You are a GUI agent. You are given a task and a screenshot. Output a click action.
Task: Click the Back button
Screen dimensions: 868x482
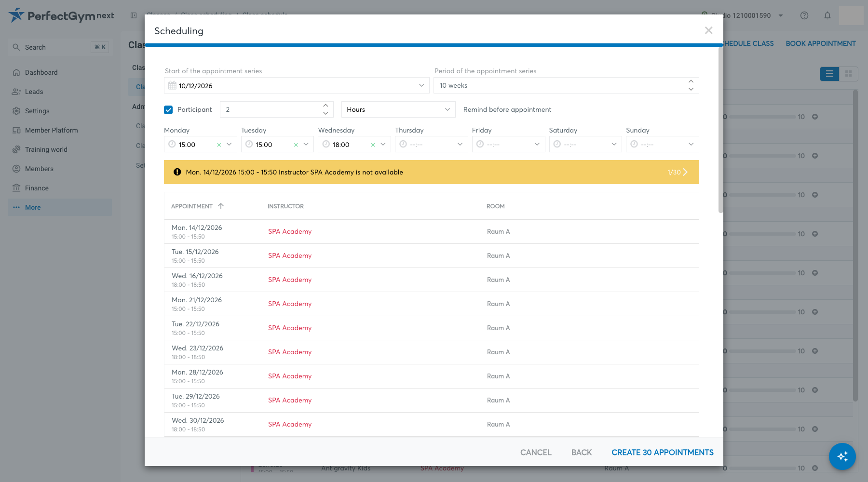pos(582,452)
